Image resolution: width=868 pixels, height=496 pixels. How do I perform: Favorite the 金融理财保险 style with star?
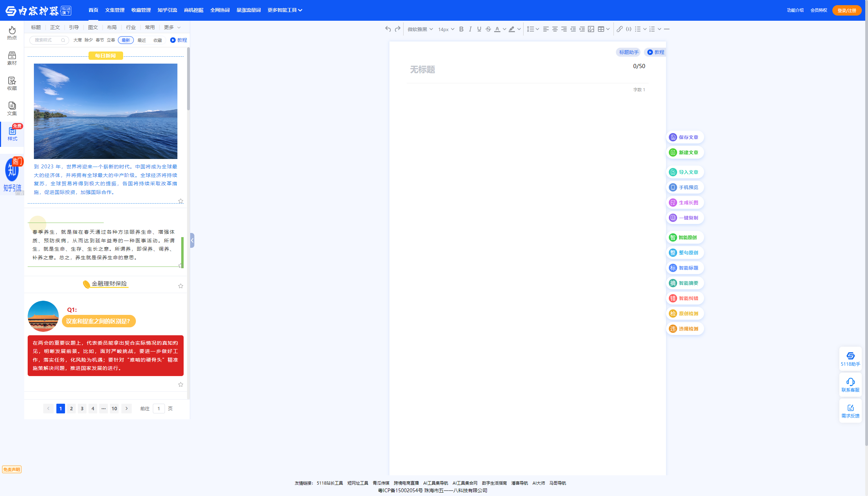[181, 286]
